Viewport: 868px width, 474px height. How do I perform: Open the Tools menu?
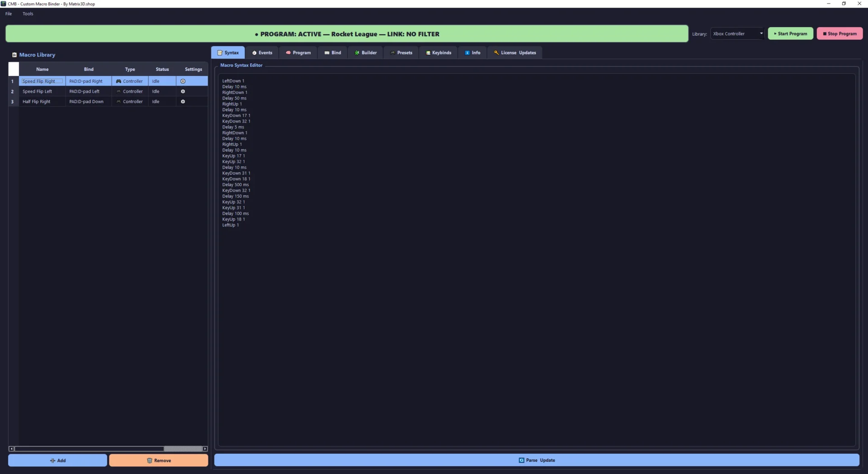click(x=28, y=14)
